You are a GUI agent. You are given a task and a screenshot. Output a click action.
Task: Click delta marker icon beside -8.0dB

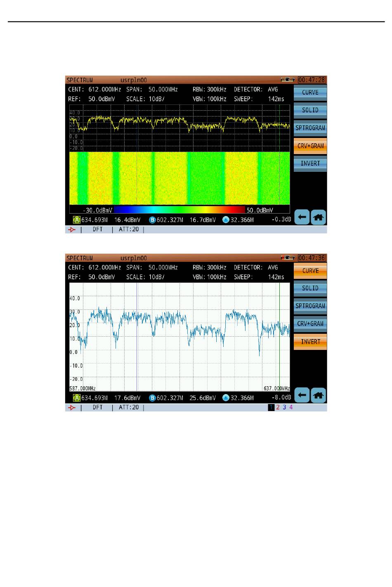tap(226, 398)
